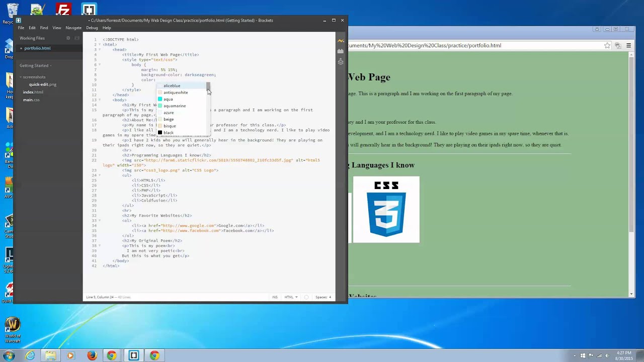Image resolution: width=644 pixels, height=362 pixels.
Task: Collapse fold arrow at line 3 head
Action: coord(100,50)
